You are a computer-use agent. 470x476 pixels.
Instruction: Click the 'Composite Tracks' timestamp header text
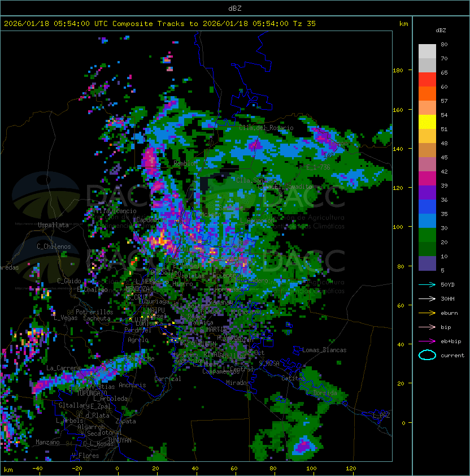point(160,24)
